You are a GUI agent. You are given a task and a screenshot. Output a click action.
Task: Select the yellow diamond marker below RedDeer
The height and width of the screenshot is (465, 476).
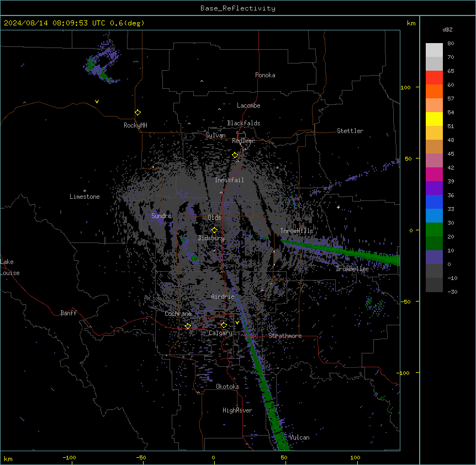pyautogui.click(x=235, y=155)
